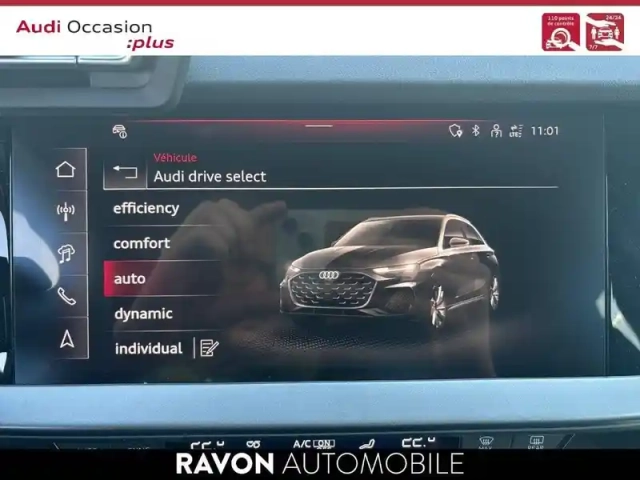Viewport: 640px width, 480px height.
Task: Open the Phone icon in sidebar
Action: pyautogui.click(x=66, y=297)
